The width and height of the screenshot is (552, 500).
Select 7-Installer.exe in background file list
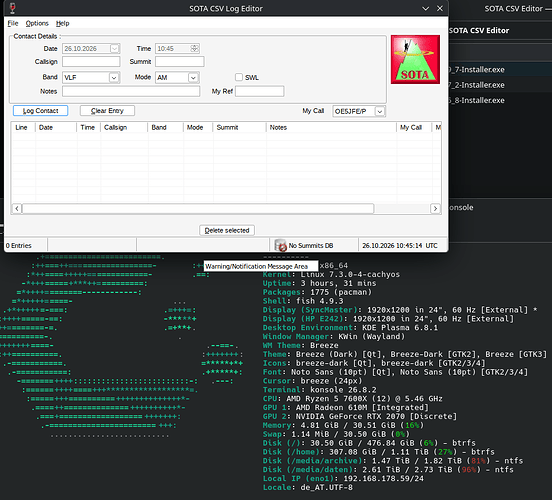pyautogui.click(x=477, y=70)
